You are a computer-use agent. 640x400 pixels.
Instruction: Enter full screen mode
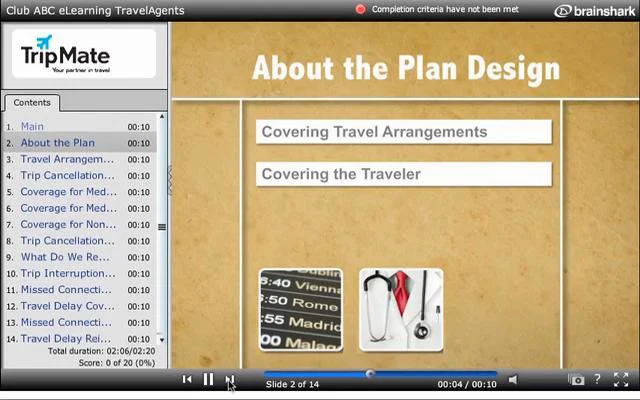click(x=621, y=380)
